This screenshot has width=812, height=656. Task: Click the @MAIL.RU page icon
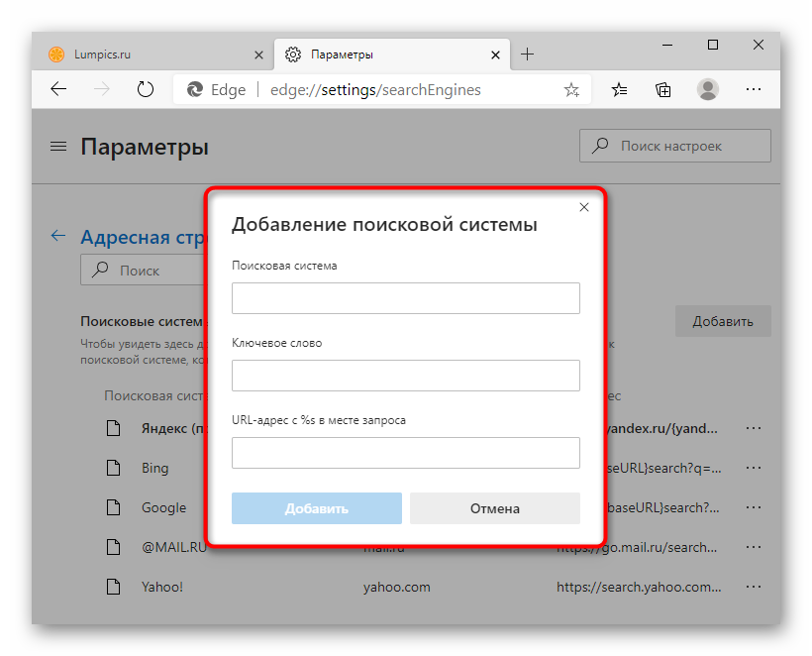pyautogui.click(x=114, y=547)
